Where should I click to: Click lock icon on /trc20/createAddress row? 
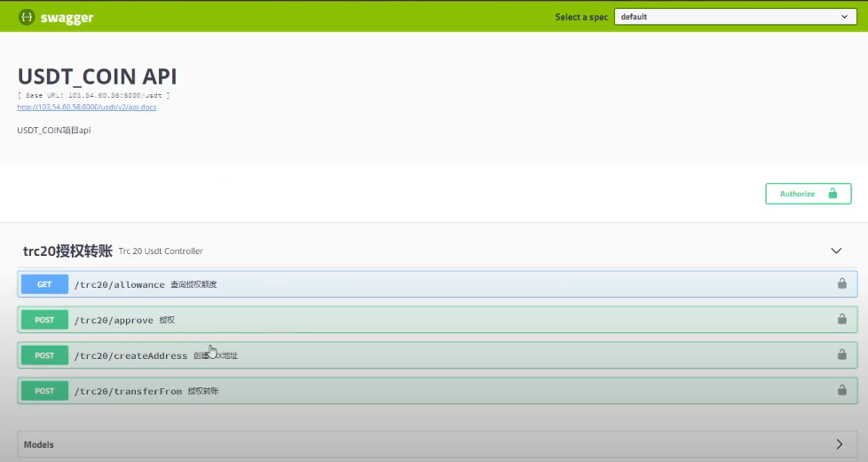pos(842,354)
